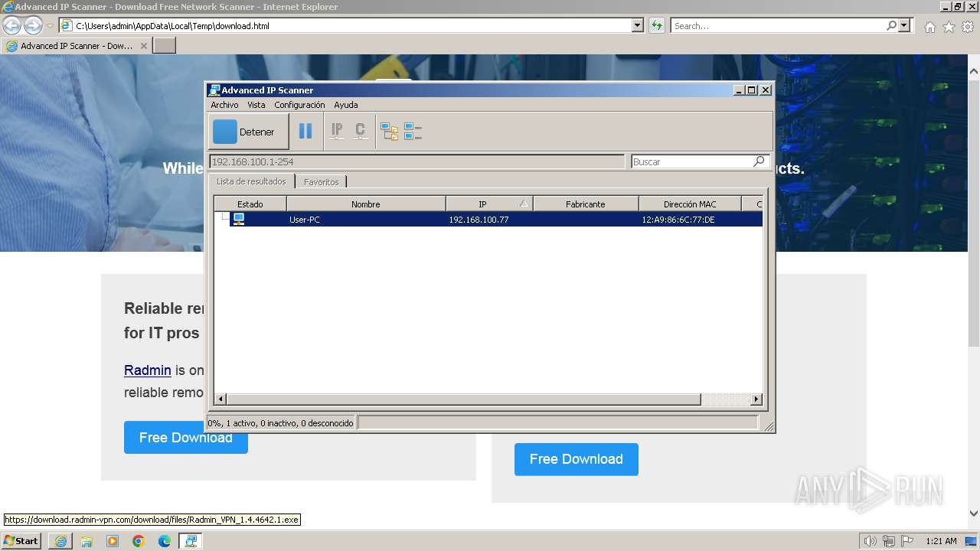This screenshot has width=980, height=551.
Task: Open the Windows Start menu
Action: (x=21, y=540)
